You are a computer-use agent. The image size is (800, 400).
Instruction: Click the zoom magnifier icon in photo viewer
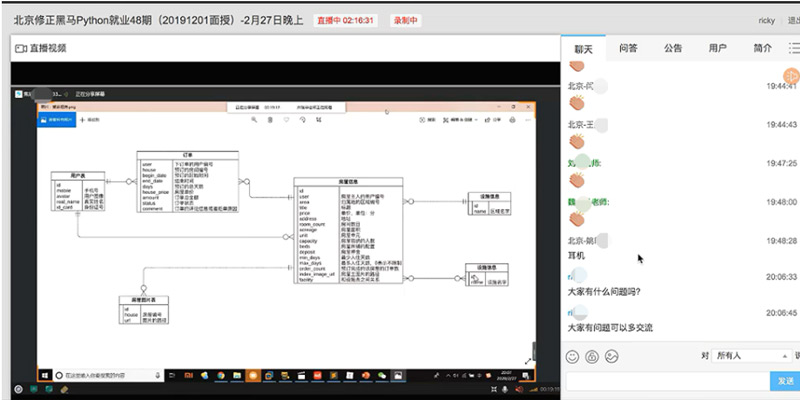pos(254,119)
